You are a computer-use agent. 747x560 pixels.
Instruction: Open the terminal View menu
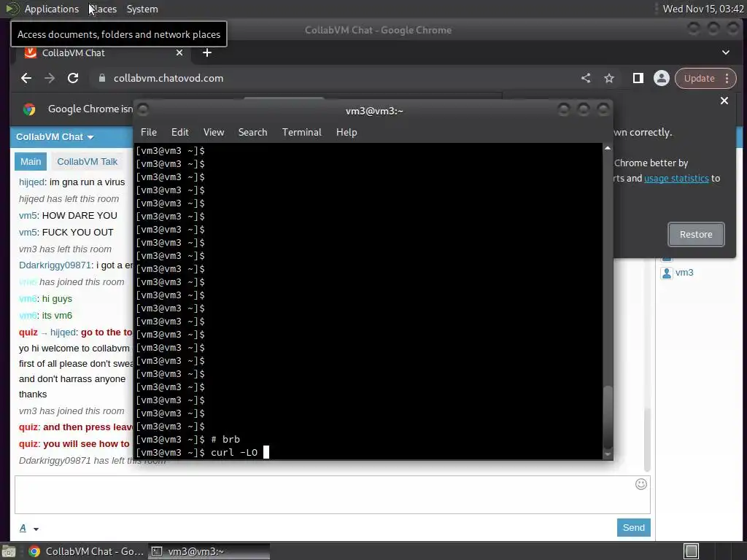(214, 133)
